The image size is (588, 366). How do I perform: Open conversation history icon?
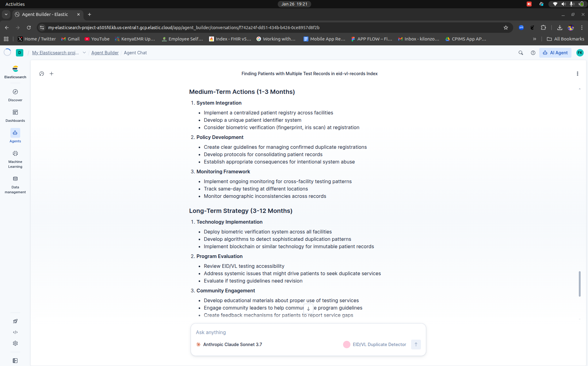tap(42, 74)
